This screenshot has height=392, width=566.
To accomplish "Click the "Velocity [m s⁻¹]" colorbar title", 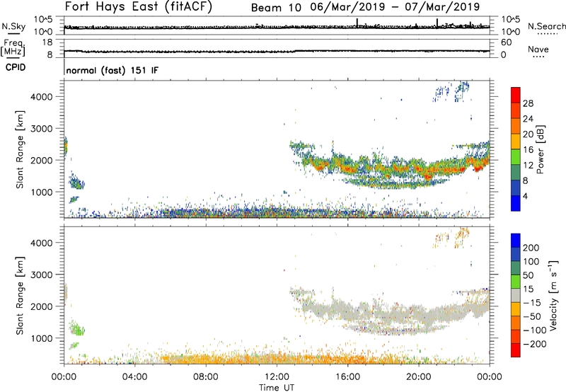I will click(553, 295).
